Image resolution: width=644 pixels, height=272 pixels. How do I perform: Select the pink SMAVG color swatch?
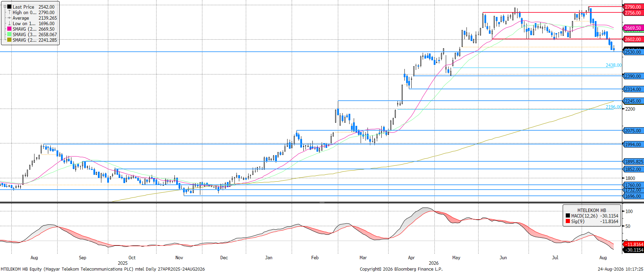pos(10,29)
